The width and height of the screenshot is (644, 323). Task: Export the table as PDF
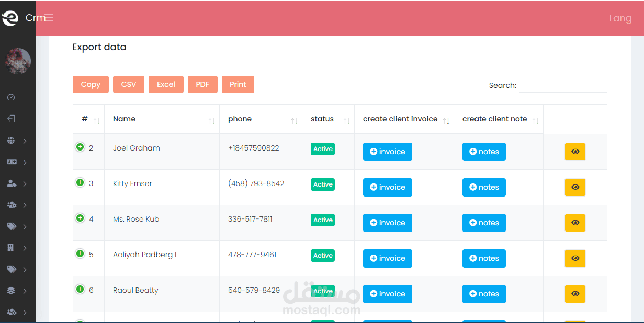click(202, 84)
